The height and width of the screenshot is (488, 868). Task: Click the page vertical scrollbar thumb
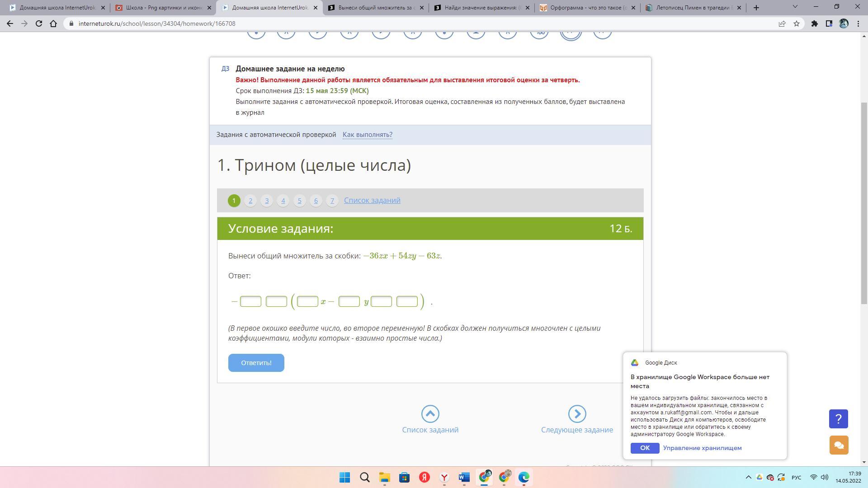[x=864, y=203]
